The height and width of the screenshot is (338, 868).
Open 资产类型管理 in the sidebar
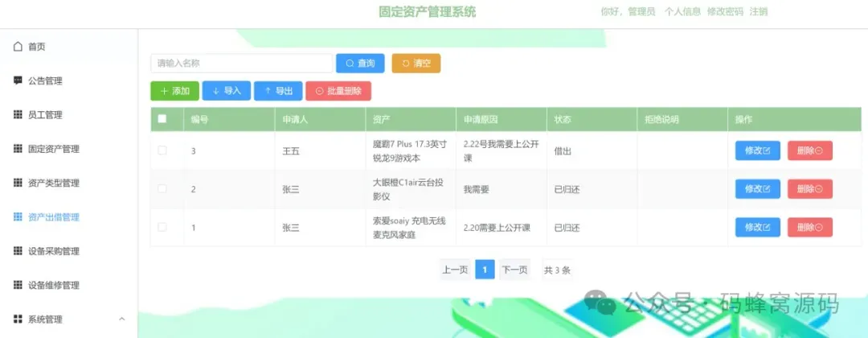(68, 183)
